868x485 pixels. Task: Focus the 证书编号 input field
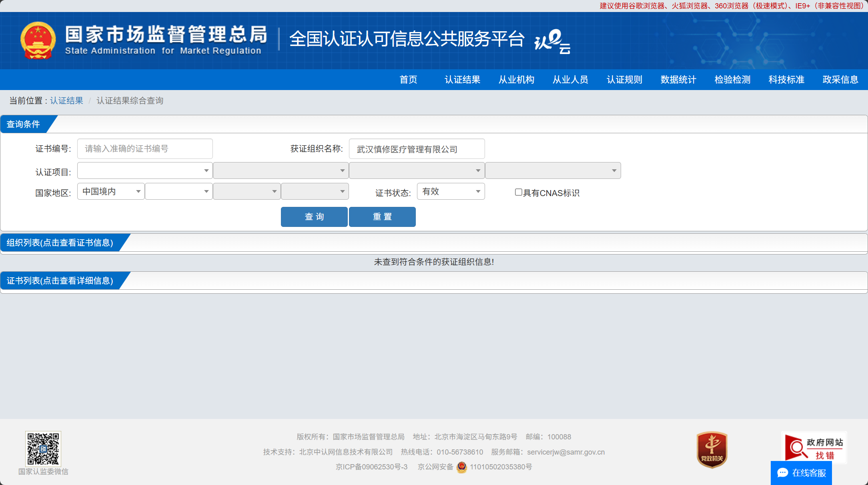(x=145, y=149)
